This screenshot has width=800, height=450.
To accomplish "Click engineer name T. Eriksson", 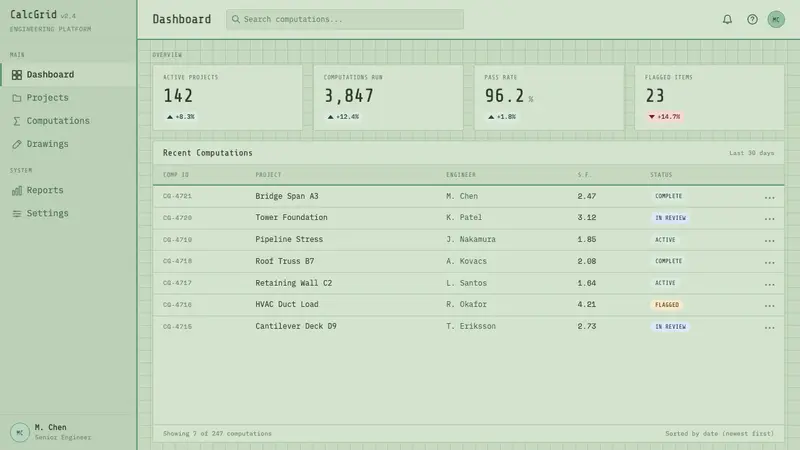I will point(470,326).
